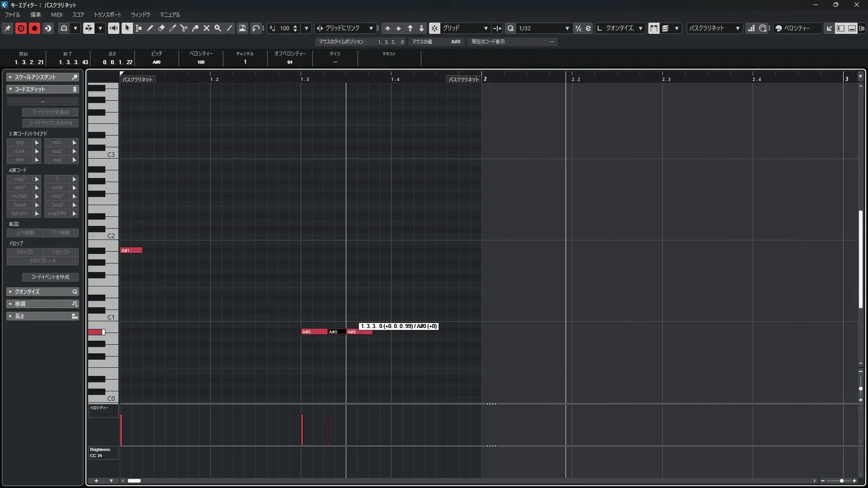The width and height of the screenshot is (868, 488).
Task: Click the コードイベントを作成 button
Action: pos(50,277)
